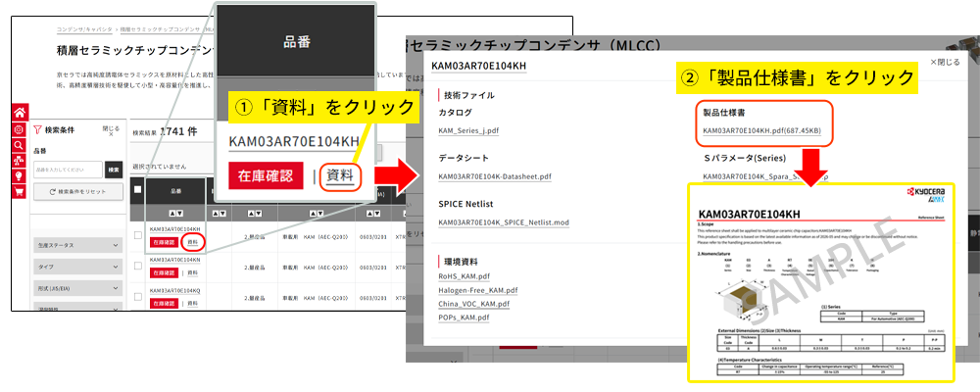Viewport: 980px width, 392px height.
Task: Open 資料 link in row KAM03AR70E104KN
Action: [x=192, y=273]
